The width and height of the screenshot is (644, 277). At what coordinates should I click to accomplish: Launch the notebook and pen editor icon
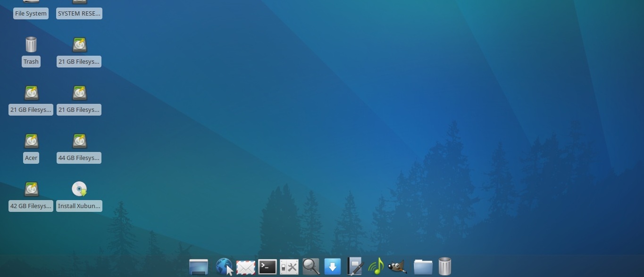click(354, 266)
